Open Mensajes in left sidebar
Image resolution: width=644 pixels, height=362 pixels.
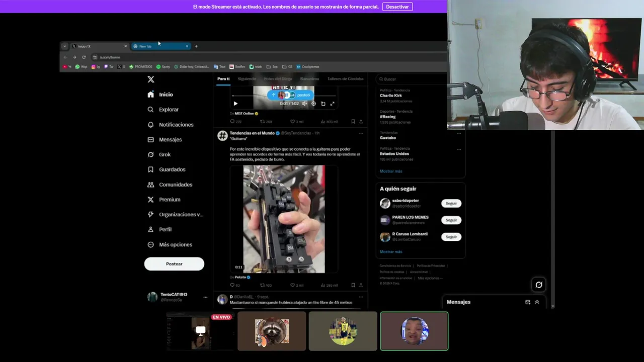pos(165,140)
